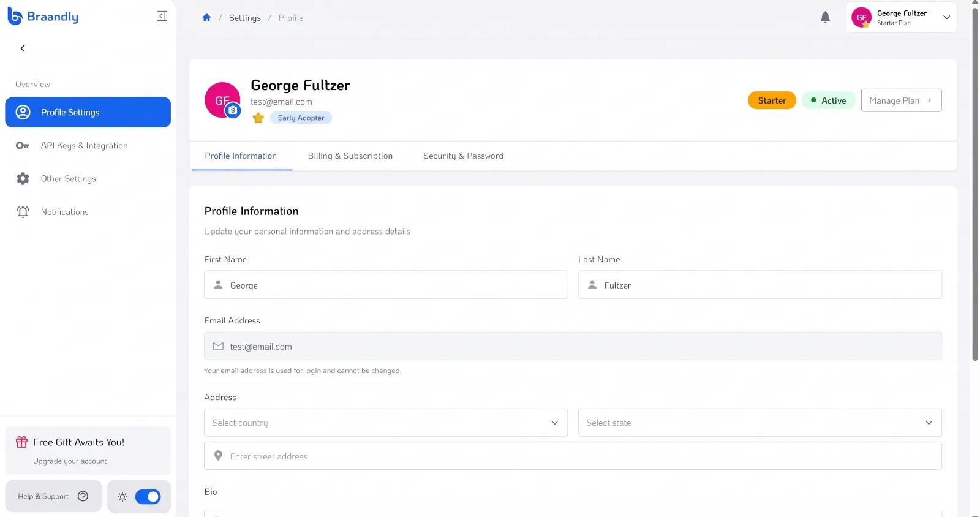
Task: Collapse the sidebar panel icon
Action: [x=162, y=16]
